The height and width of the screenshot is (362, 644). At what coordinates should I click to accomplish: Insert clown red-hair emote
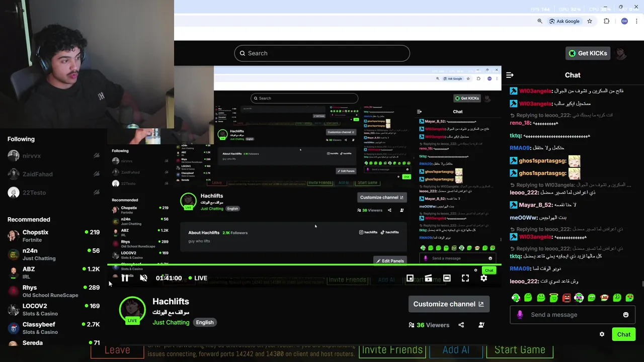(x=604, y=298)
